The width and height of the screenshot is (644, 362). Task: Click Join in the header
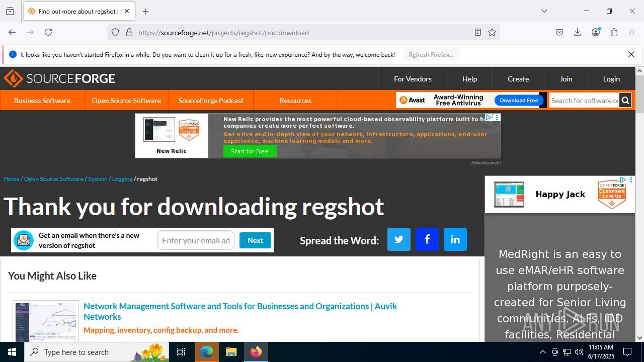566,79
